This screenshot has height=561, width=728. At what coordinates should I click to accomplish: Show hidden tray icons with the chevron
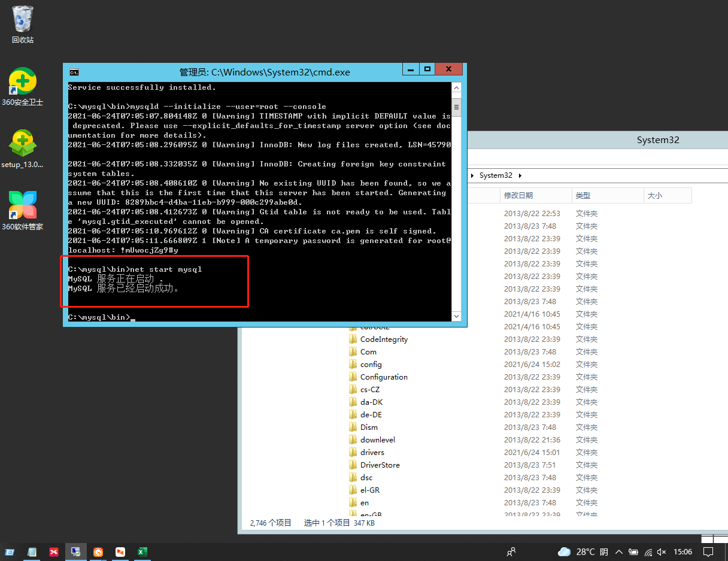coord(619,551)
